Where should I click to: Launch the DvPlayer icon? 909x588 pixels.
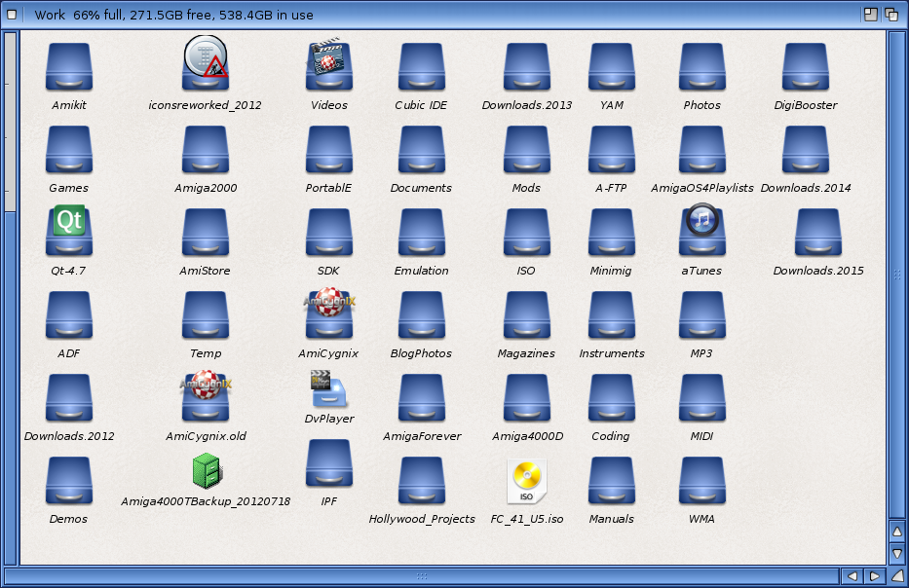[x=328, y=388]
